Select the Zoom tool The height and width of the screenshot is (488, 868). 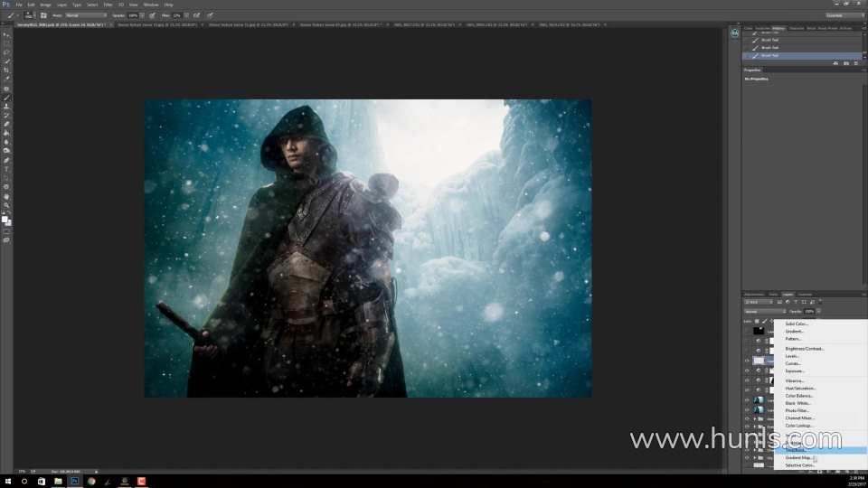pyautogui.click(x=6, y=205)
